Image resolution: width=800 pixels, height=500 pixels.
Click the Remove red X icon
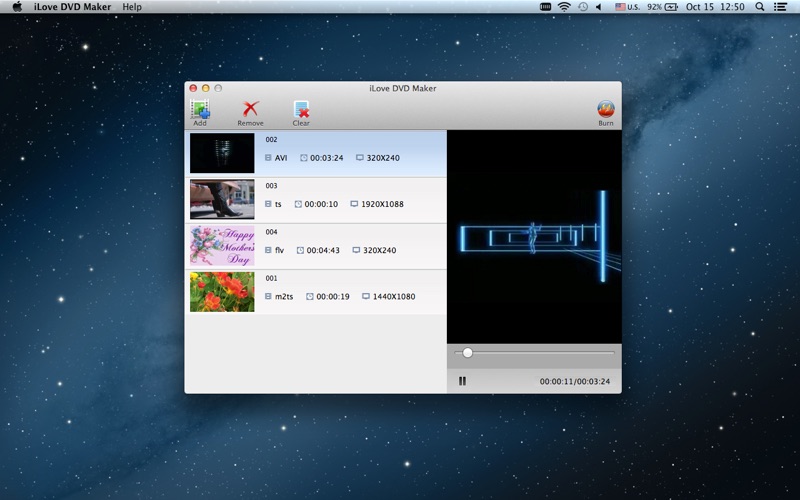[x=251, y=109]
